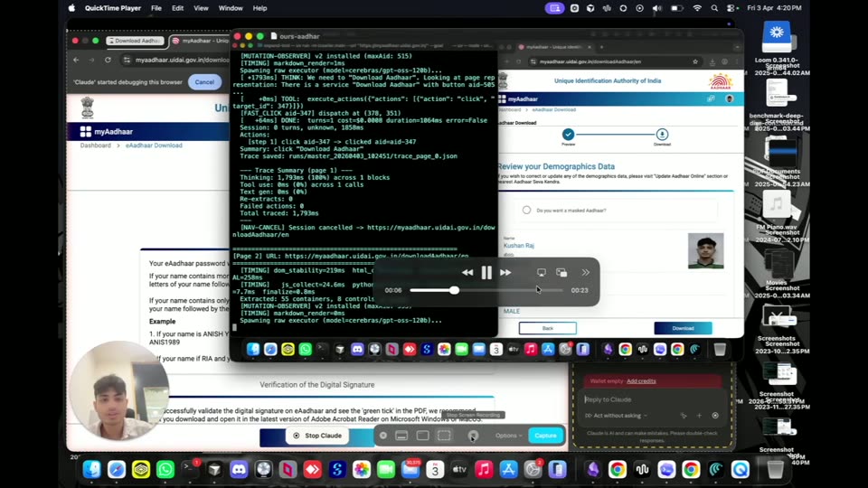868x488 pixels.
Task: Rewind the QuickTime video
Action: 467,272
